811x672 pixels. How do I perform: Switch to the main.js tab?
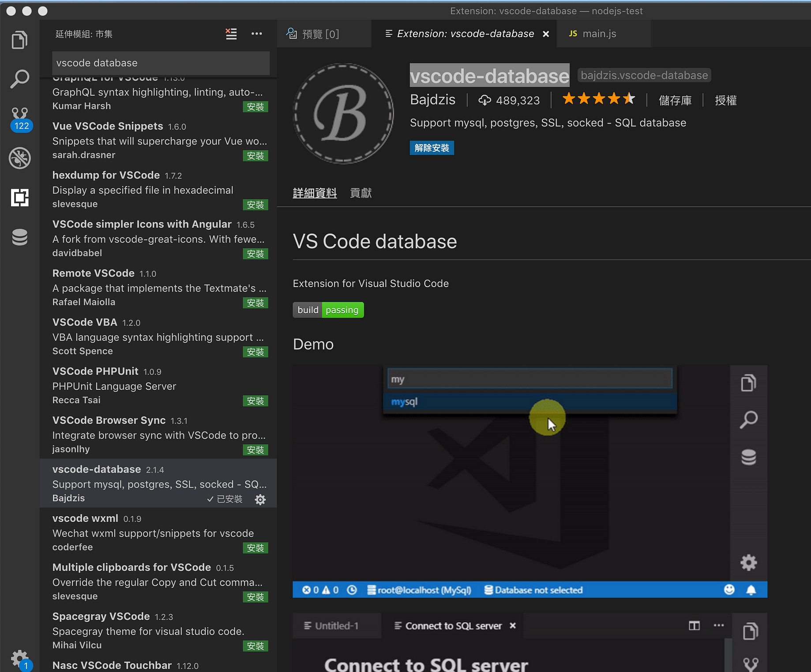tap(603, 34)
